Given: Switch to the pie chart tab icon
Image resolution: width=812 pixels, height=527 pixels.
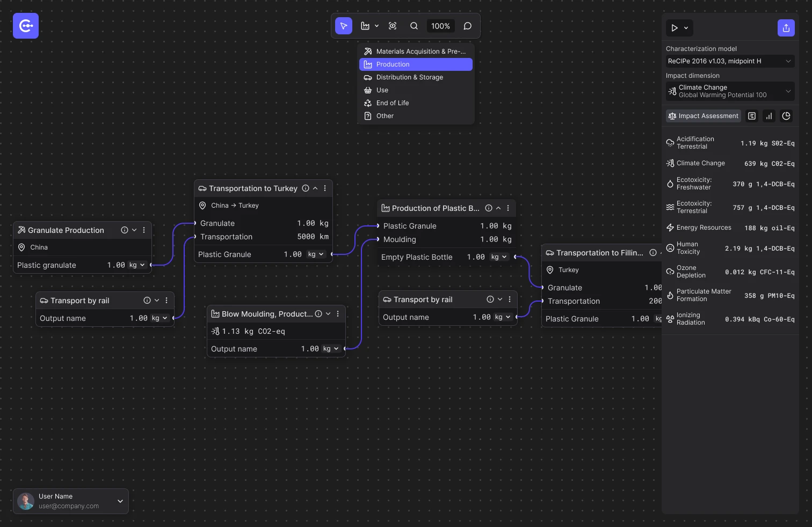Looking at the screenshot, I should tap(786, 116).
